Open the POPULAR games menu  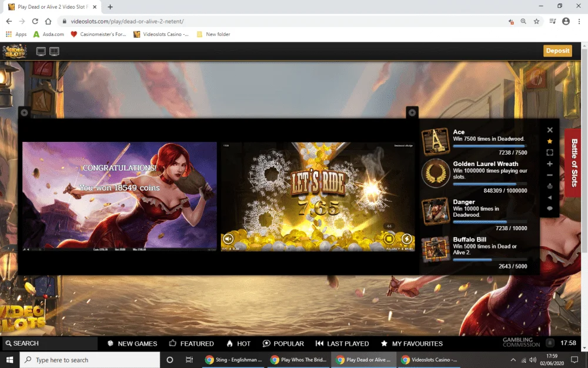tap(283, 344)
